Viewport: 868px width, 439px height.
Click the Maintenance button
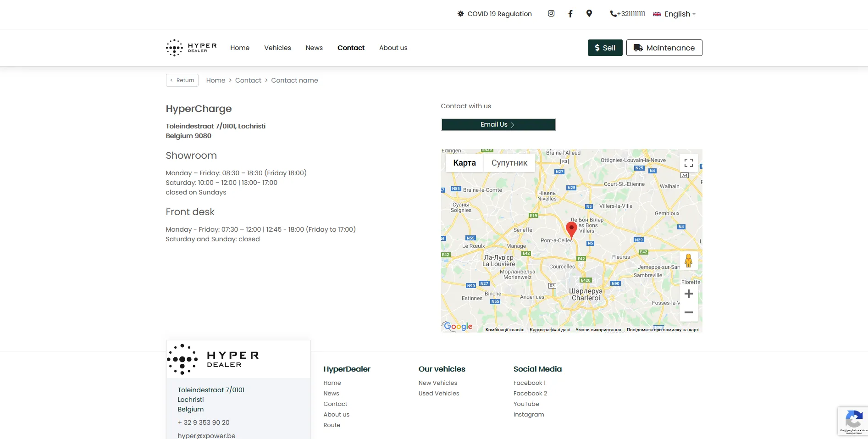click(664, 48)
